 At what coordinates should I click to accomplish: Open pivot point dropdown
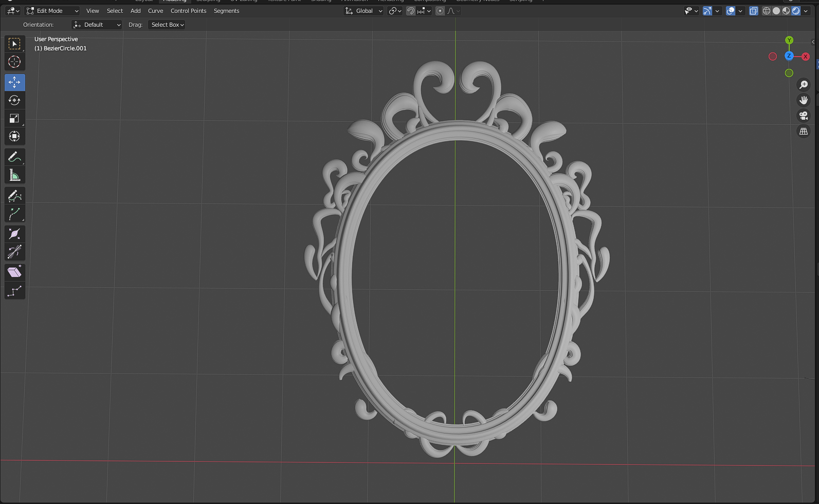(395, 11)
